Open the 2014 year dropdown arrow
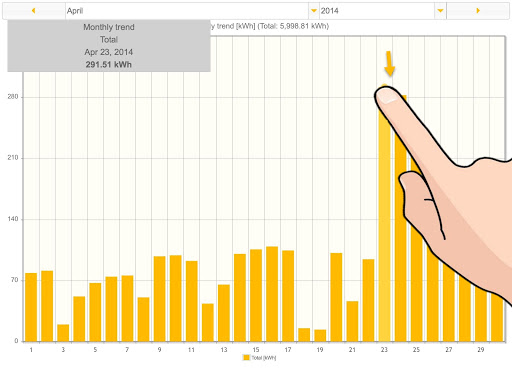 pos(440,11)
